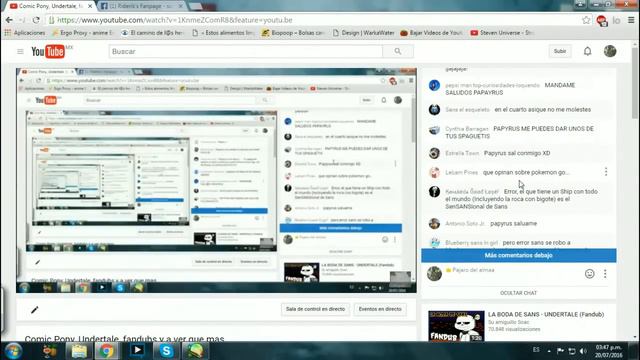Open the emoji picker in chat
This screenshot has width=640, height=360.
pos(589,274)
